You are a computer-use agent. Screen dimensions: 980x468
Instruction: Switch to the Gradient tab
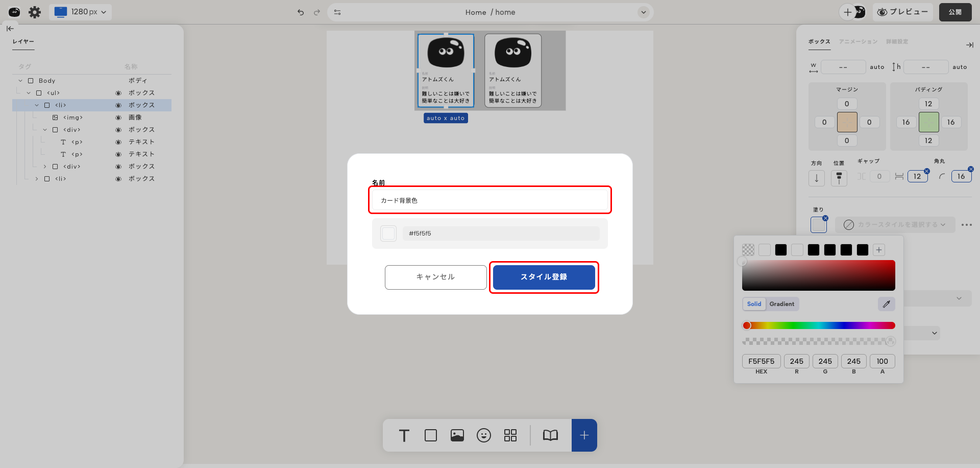point(781,304)
